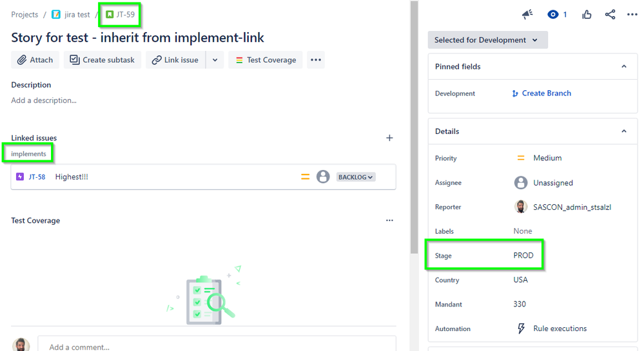Change the Unassigned assignee field
Image resolution: width=644 pixels, height=351 pixels.
tap(553, 183)
